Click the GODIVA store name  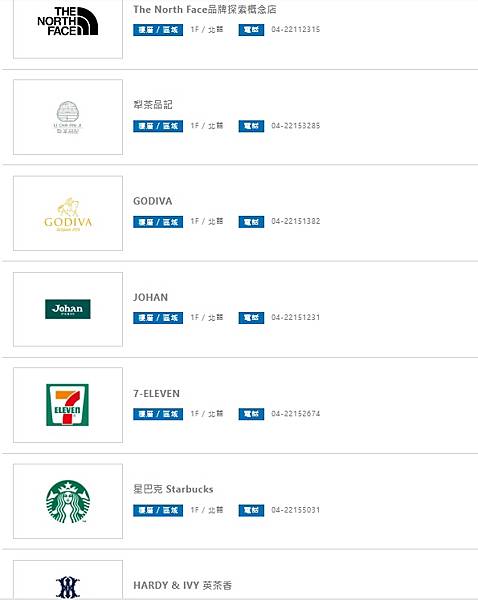click(152, 201)
